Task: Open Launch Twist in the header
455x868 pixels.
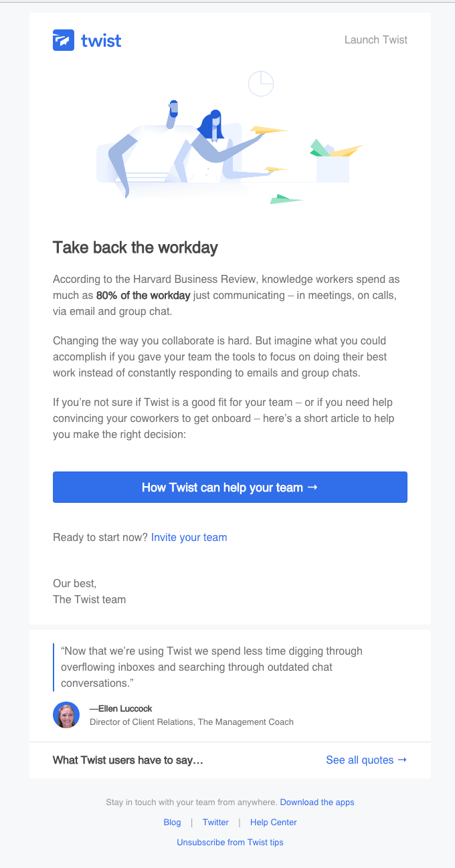Action: click(375, 40)
